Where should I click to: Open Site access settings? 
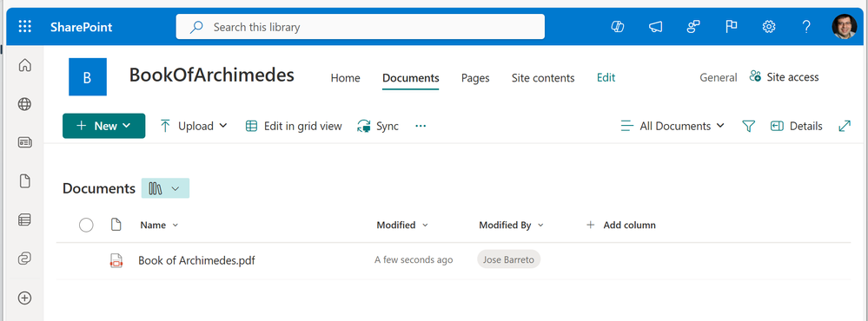(784, 77)
